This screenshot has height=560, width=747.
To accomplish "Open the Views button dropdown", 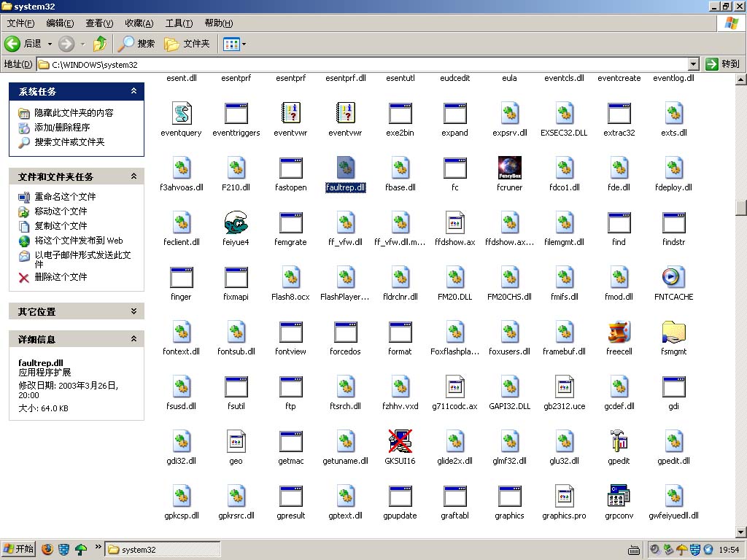I will pos(243,44).
